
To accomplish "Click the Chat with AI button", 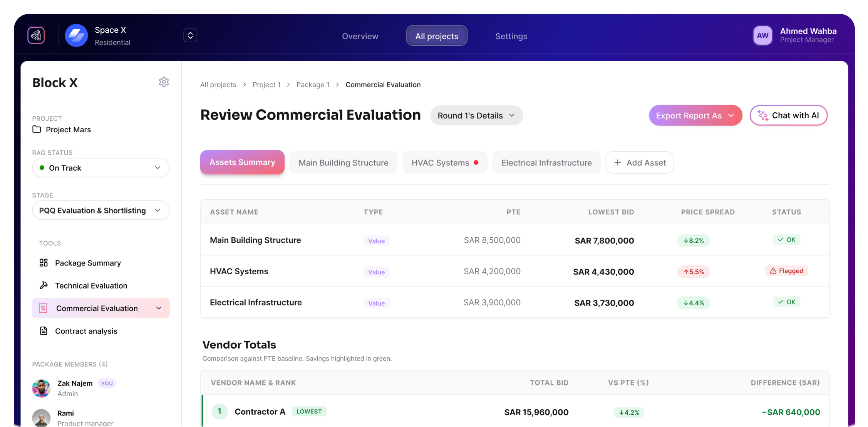I will point(788,115).
